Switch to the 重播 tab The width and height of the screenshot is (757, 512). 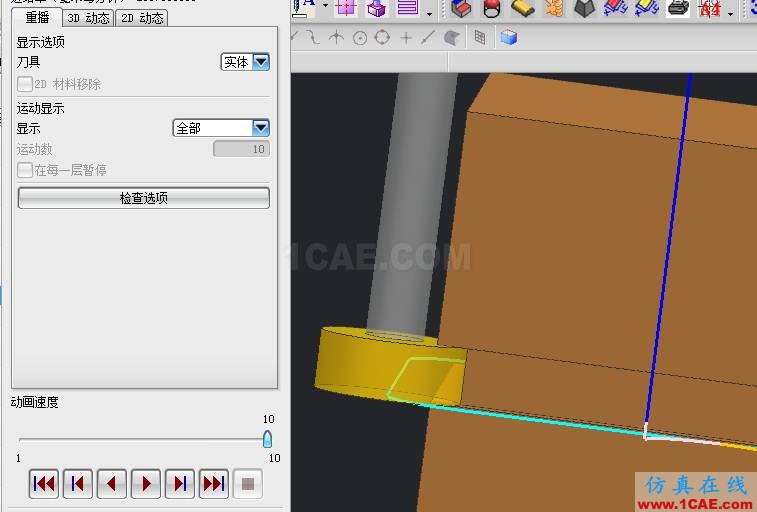coord(37,18)
